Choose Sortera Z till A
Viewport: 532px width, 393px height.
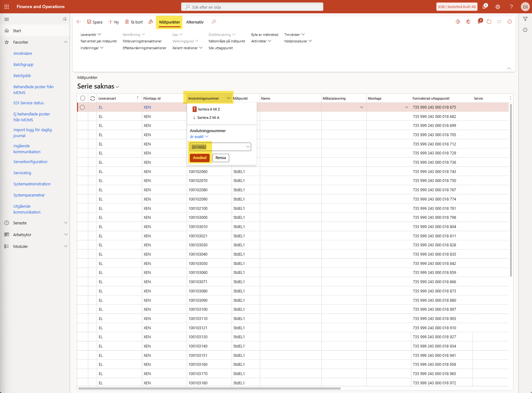[x=208, y=118]
